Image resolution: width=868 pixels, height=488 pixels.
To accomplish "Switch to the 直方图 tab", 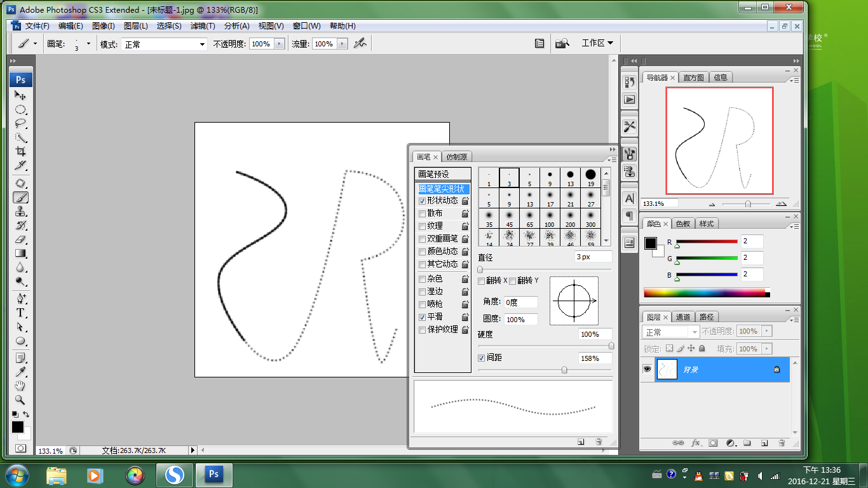I will click(x=693, y=78).
